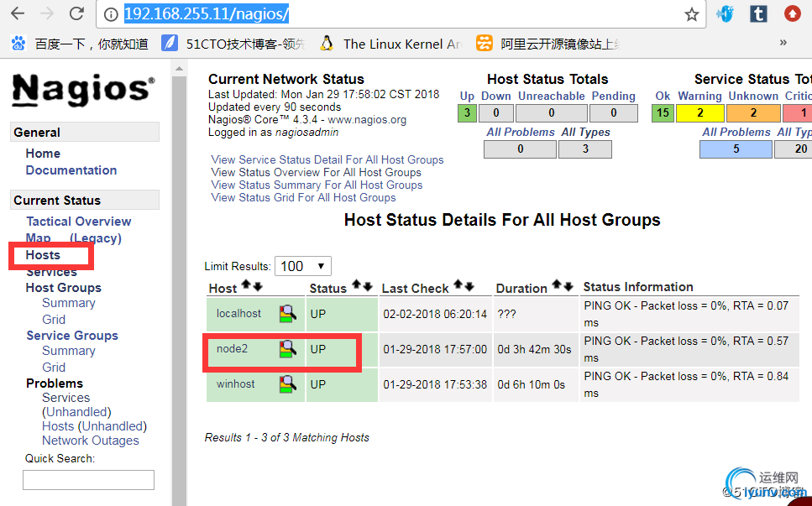
Task: Open Documentation in the sidebar
Action: coord(71,170)
